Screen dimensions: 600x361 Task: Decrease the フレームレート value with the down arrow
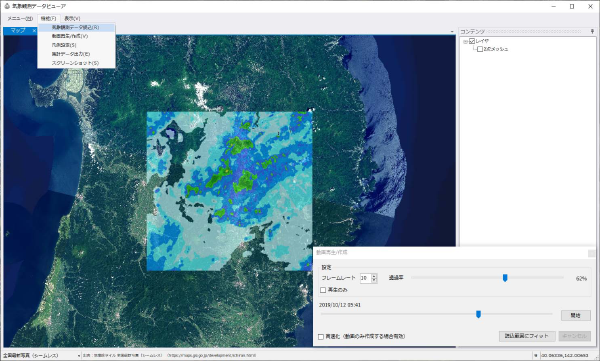pyautogui.click(x=374, y=281)
